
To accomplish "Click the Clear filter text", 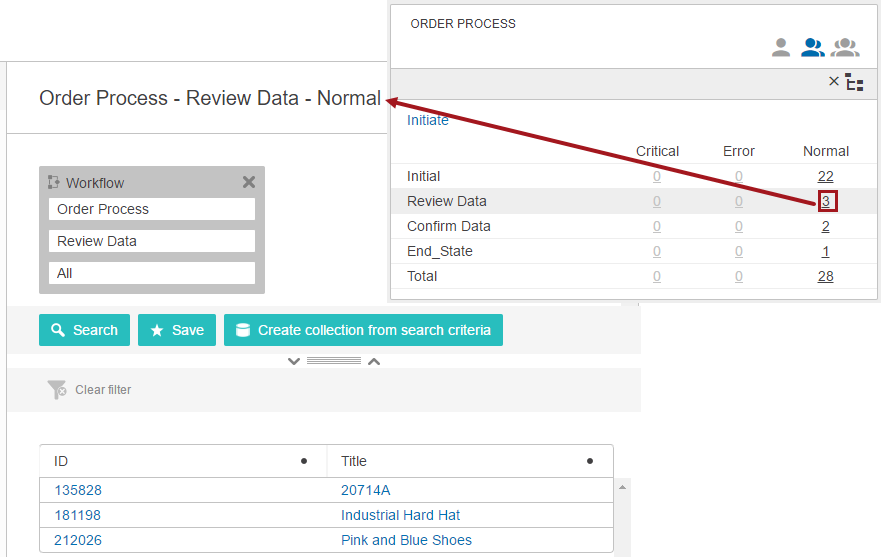I will pyautogui.click(x=103, y=390).
